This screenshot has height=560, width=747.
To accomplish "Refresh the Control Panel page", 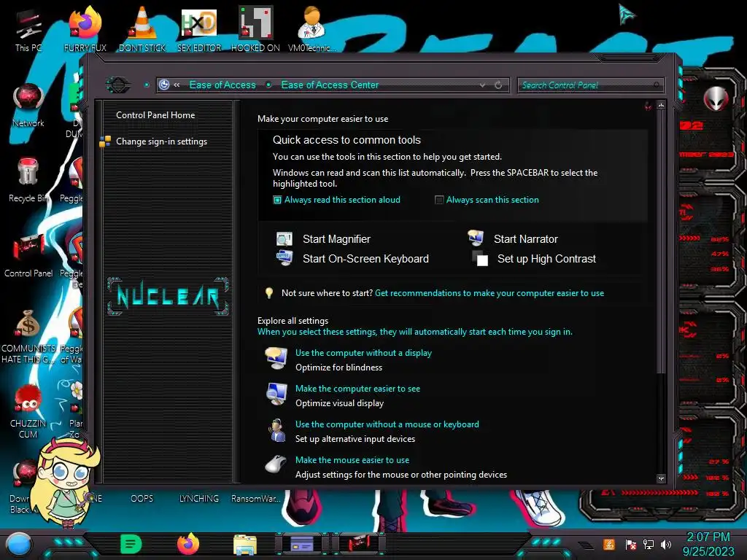I will pyautogui.click(x=498, y=85).
